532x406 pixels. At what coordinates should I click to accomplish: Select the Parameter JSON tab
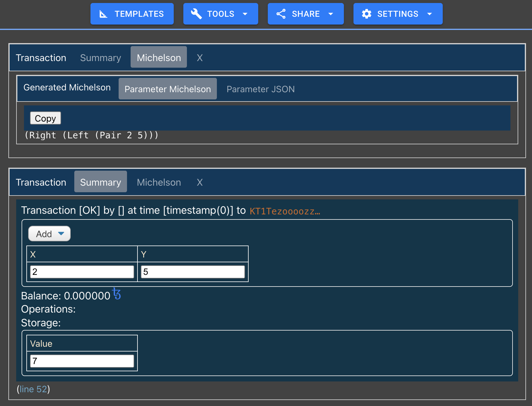click(260, 89)
